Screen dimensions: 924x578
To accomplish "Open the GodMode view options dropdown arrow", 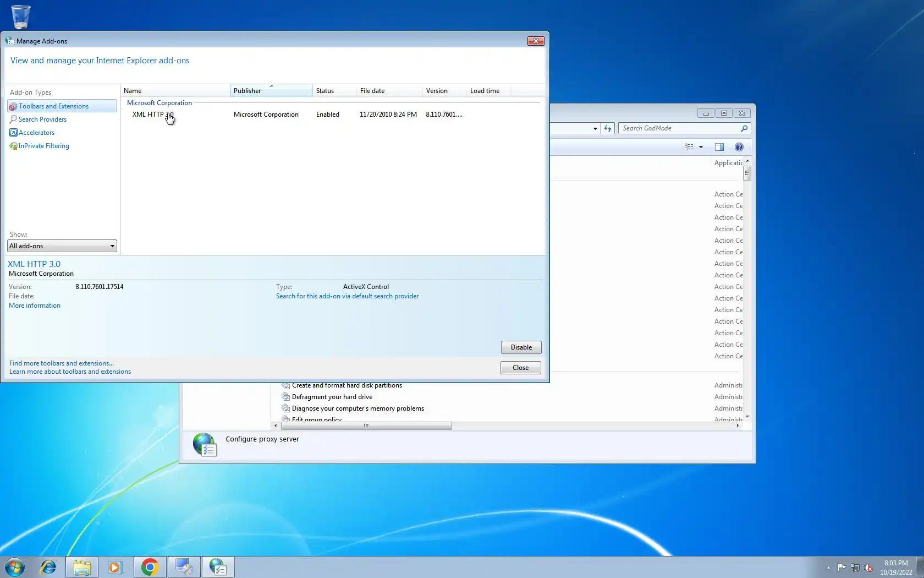I will pyautogui.click(x=701, y=147).
